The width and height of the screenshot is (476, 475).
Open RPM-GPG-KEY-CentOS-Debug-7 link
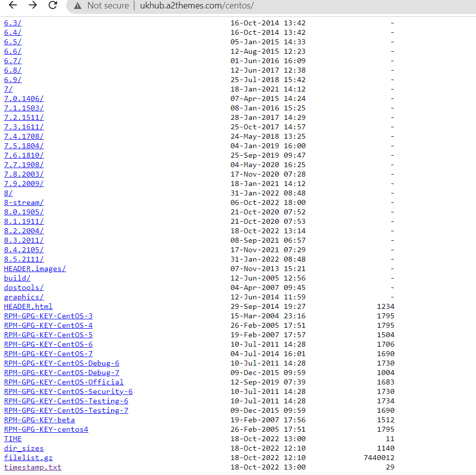(x=62, y=373)
